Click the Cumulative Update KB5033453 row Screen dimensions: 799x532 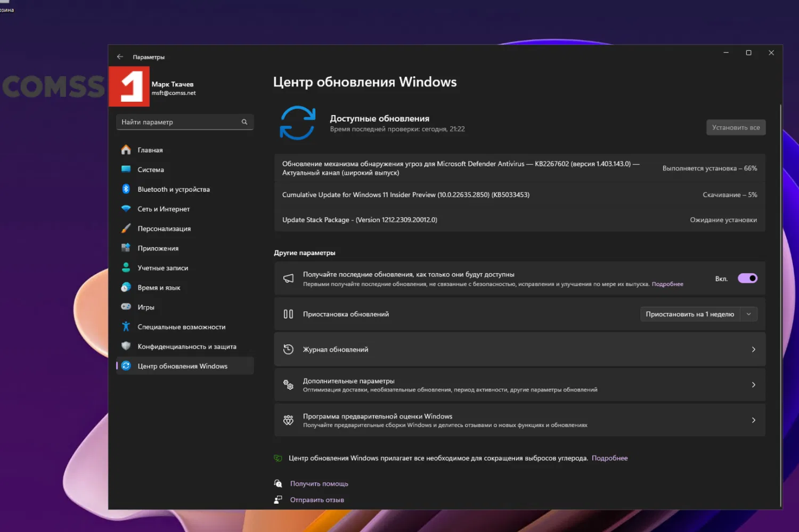519,195
